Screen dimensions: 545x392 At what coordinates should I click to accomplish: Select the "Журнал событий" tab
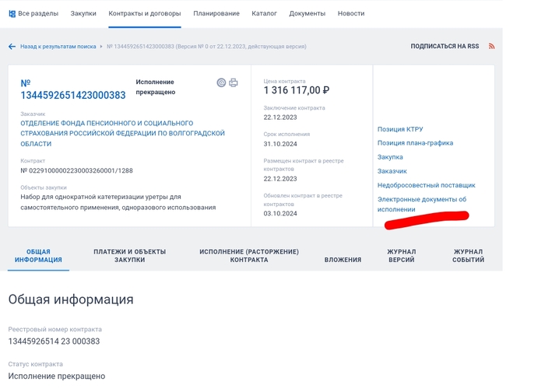tap(468, 256)
